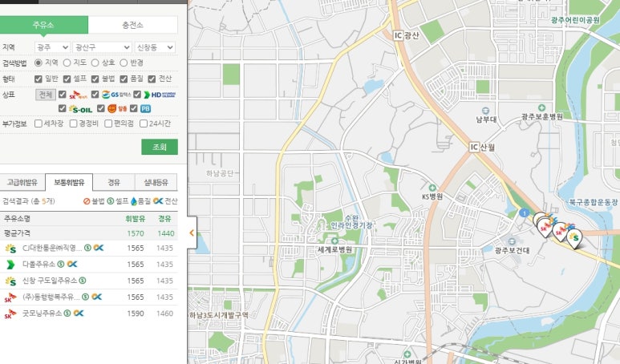Click the 셀프 legend icon

111,201
